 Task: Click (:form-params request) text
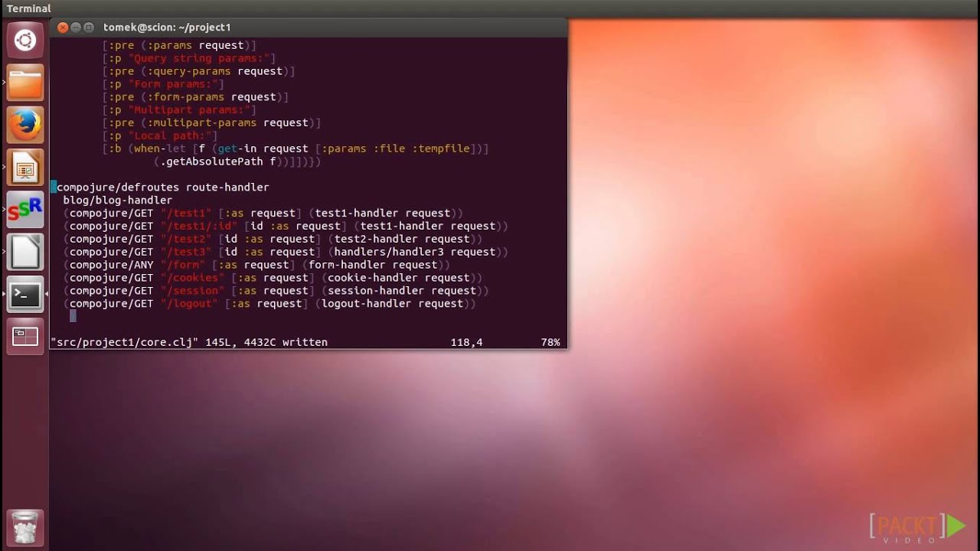point(212,97)
